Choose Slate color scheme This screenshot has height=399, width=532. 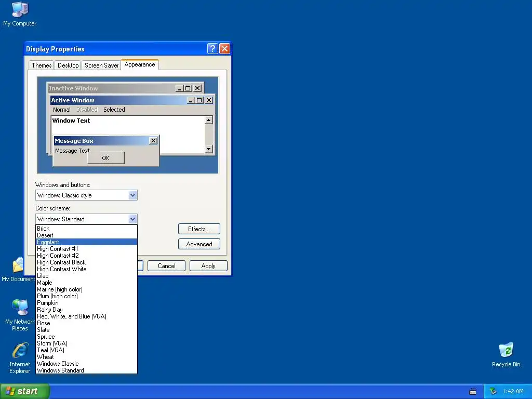pos(86,330)
